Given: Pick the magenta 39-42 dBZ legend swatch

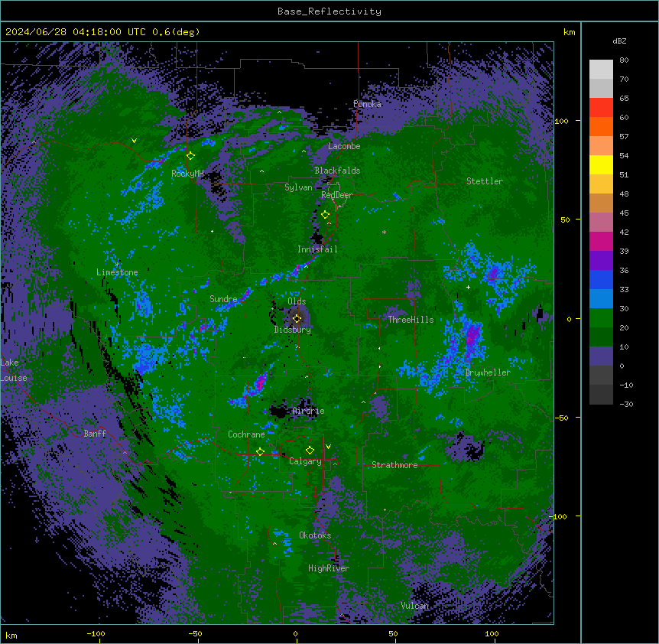Looking at the screenshot, I should [601, 241].
